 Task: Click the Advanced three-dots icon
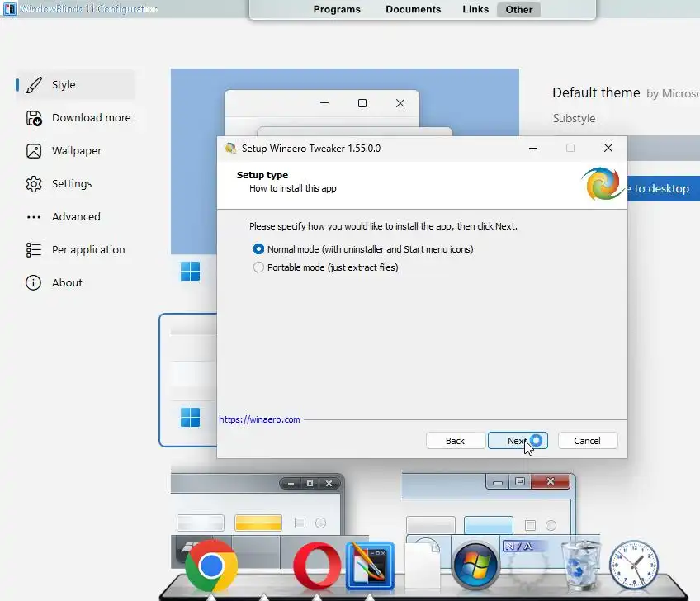pyautogui.click(x=34, y=217)
